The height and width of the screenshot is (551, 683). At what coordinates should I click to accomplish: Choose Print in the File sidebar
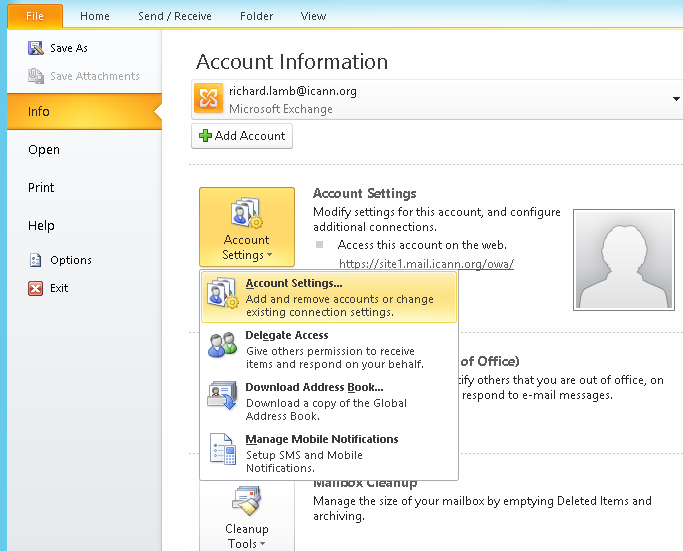[x=41, y=188]
